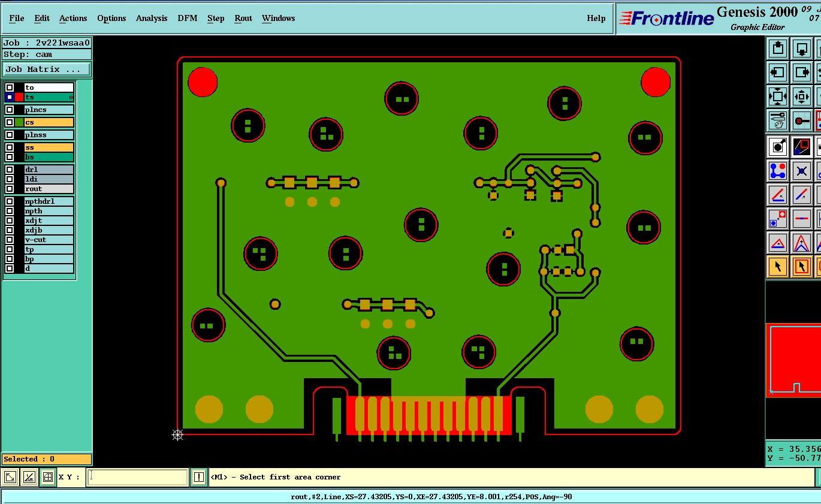Select the blue cross-point tool
This screenshot has width=821, height=504.
tap(802, 170)
